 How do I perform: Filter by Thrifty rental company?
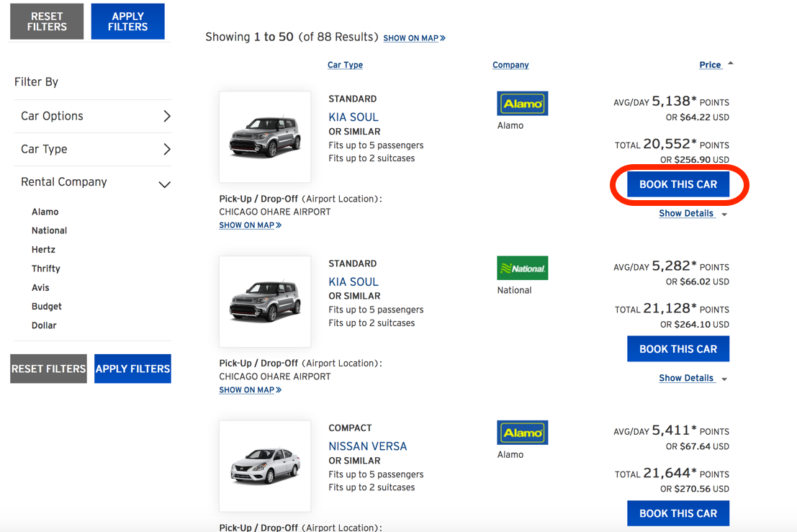pos(46,269)
